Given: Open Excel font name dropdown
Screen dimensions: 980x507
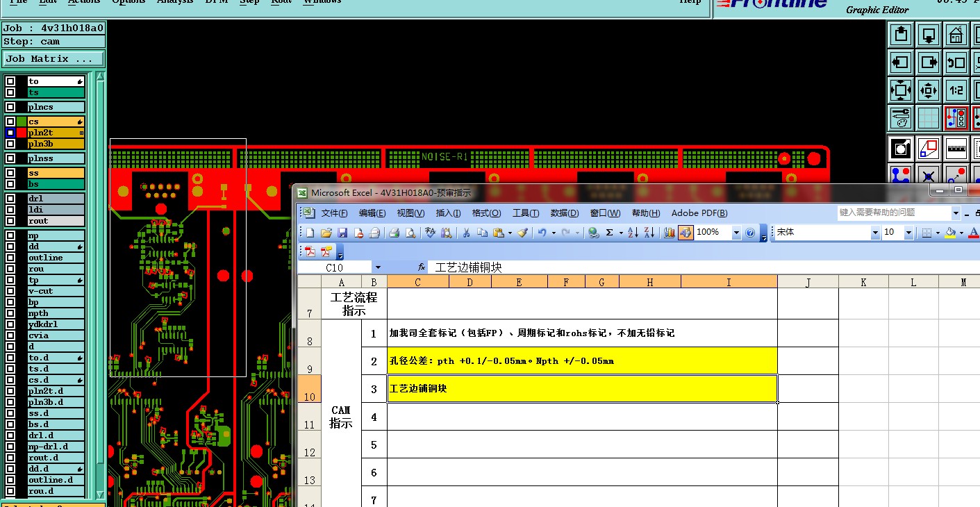Looking at the screenshot, I should (875, 233).
